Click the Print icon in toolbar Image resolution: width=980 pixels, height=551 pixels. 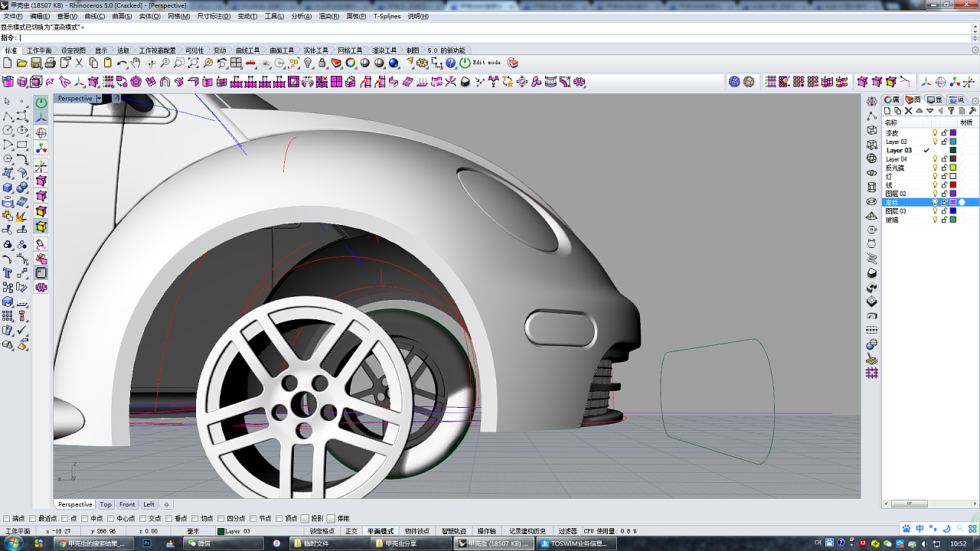click(x=50, y=63)
